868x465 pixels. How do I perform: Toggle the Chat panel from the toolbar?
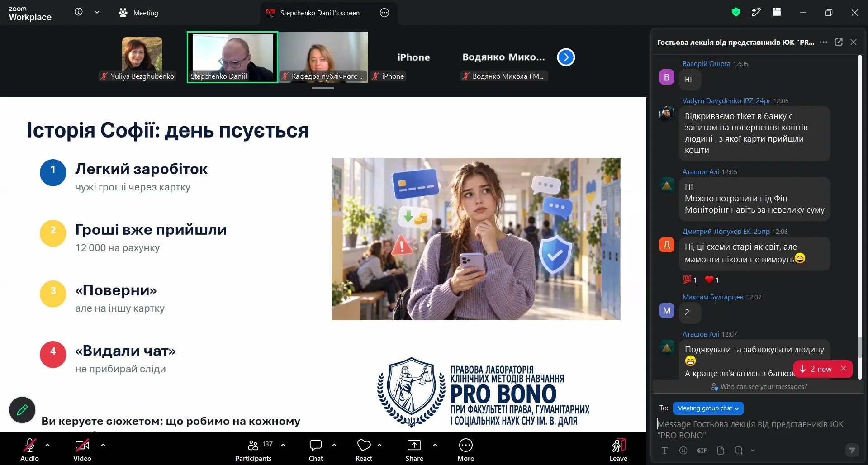pyautogui.click(x=316, y=450)
